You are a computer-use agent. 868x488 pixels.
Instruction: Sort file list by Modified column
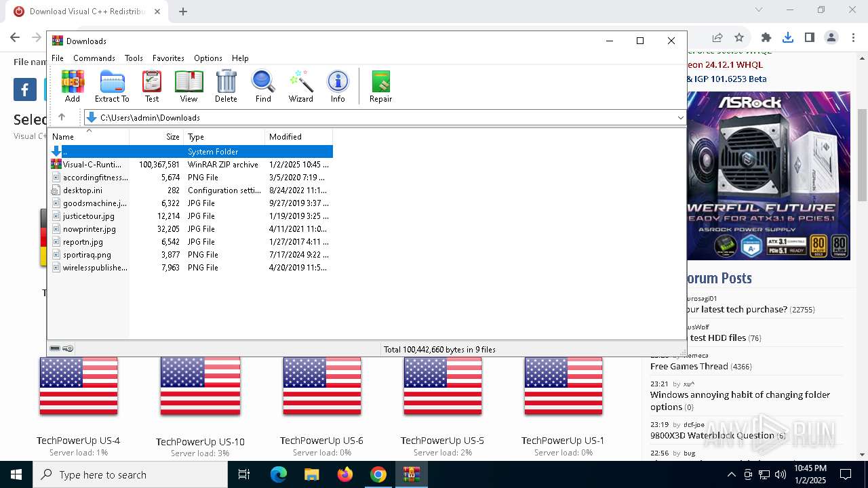coord(299,137)
